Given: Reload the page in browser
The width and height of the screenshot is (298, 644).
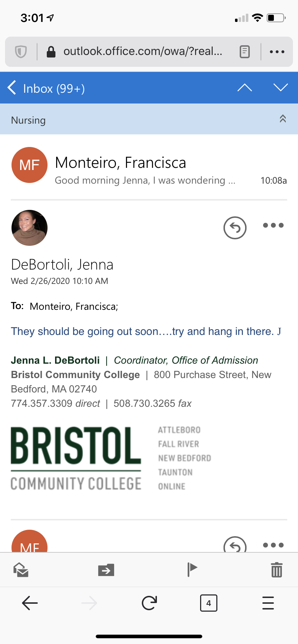Looking at the screenshot, I should [149, 603].
